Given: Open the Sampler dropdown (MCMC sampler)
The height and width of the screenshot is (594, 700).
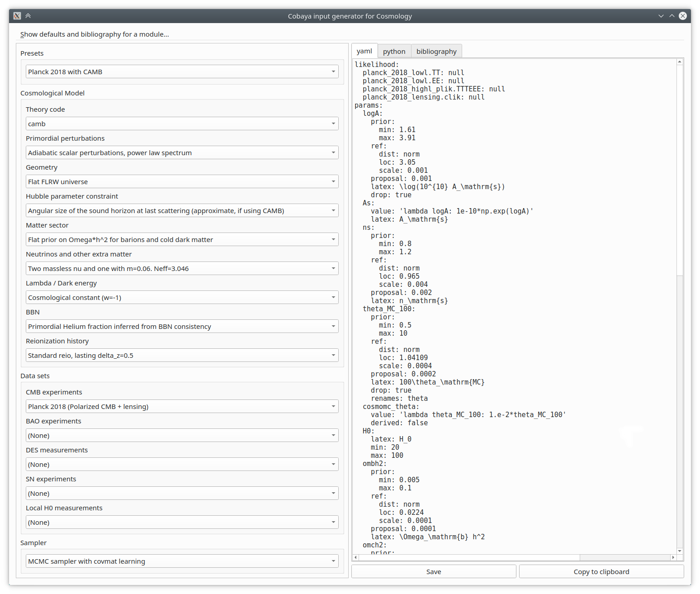Looking at the screenshot, I should coord(182,561).
